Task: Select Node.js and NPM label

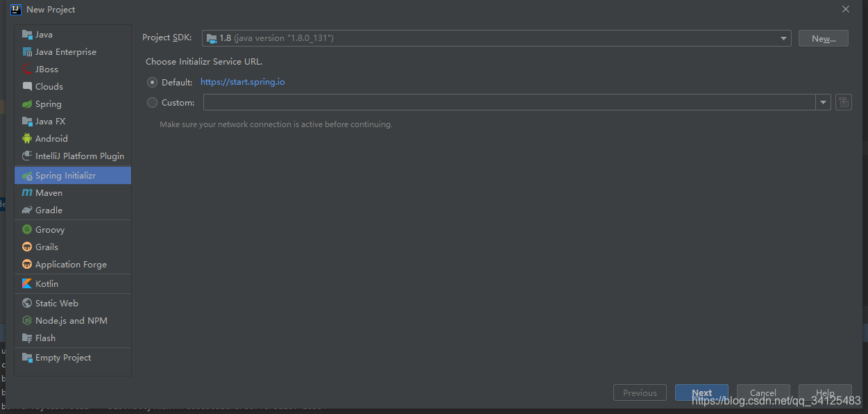Action: click(x=71, y=321)
